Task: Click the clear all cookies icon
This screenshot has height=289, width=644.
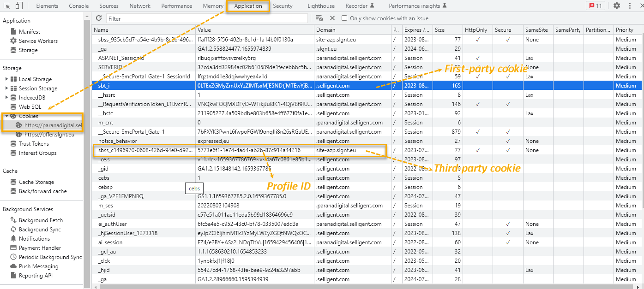Action: tap(319, 18)
